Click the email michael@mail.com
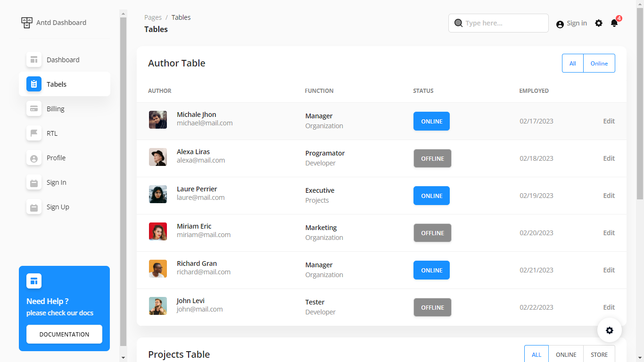 tap(205, 123)
